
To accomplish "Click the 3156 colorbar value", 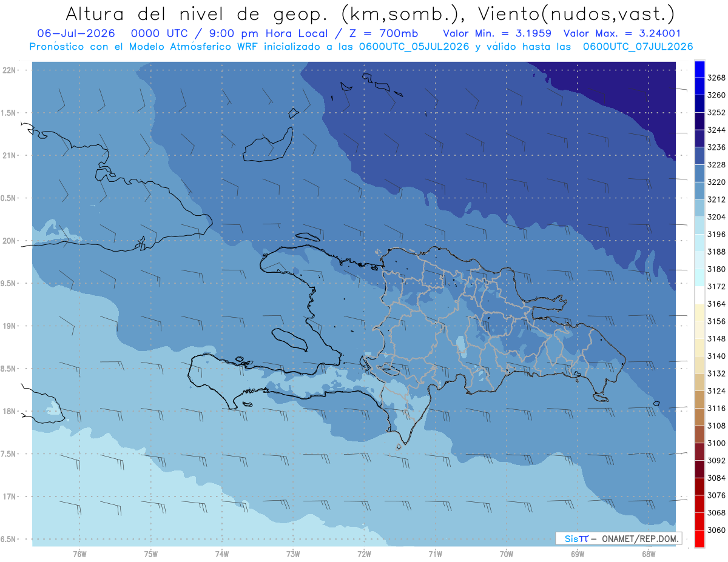I will point(717,321).
